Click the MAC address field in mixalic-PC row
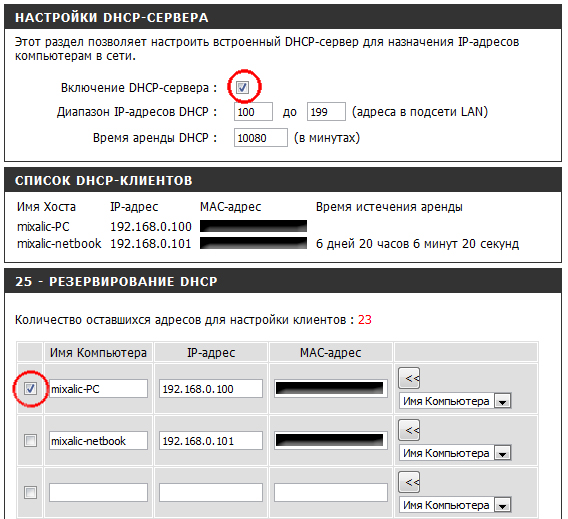 (331, 389)
